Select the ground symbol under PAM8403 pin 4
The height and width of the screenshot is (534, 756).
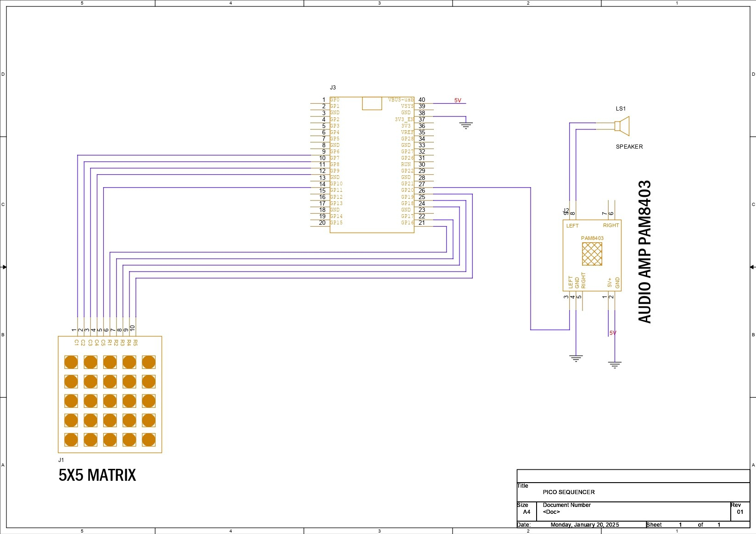(x=576, y=358)
